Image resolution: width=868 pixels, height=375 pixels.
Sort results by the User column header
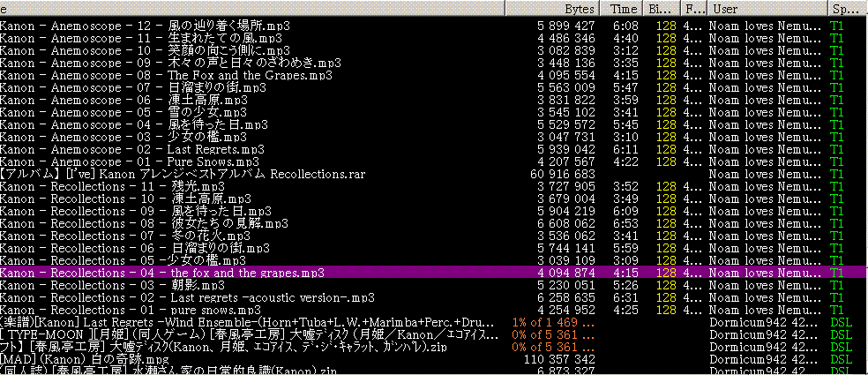[x=767, y=9]
